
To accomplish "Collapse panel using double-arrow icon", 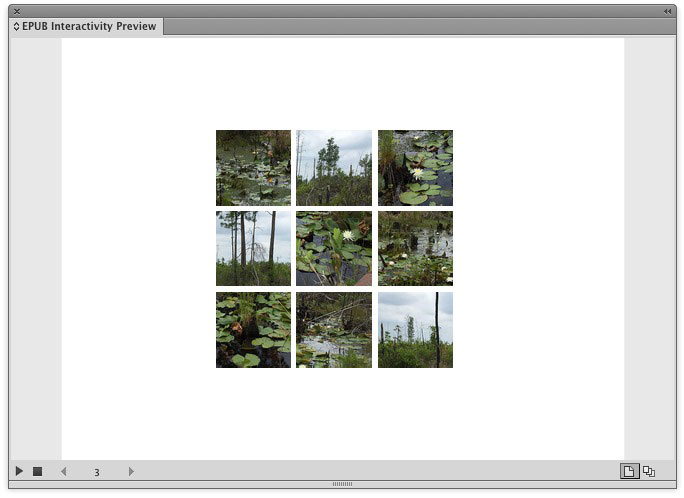I will [x=667, y=11].
